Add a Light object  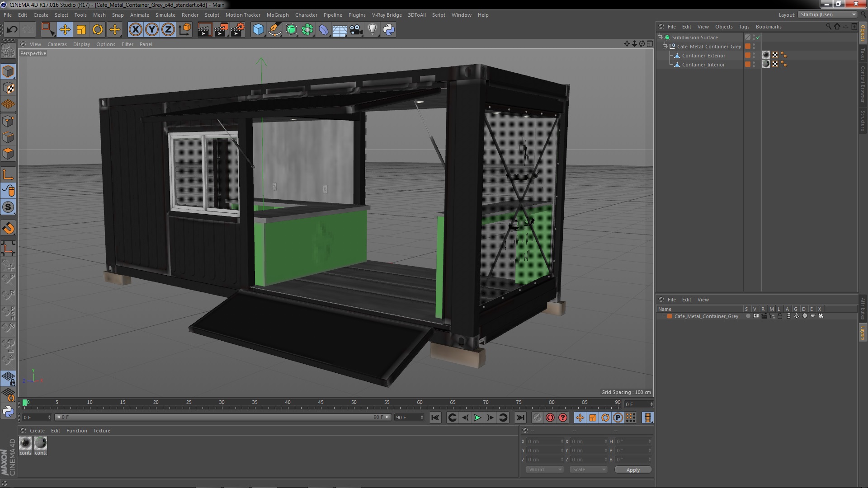click(372, 30)
